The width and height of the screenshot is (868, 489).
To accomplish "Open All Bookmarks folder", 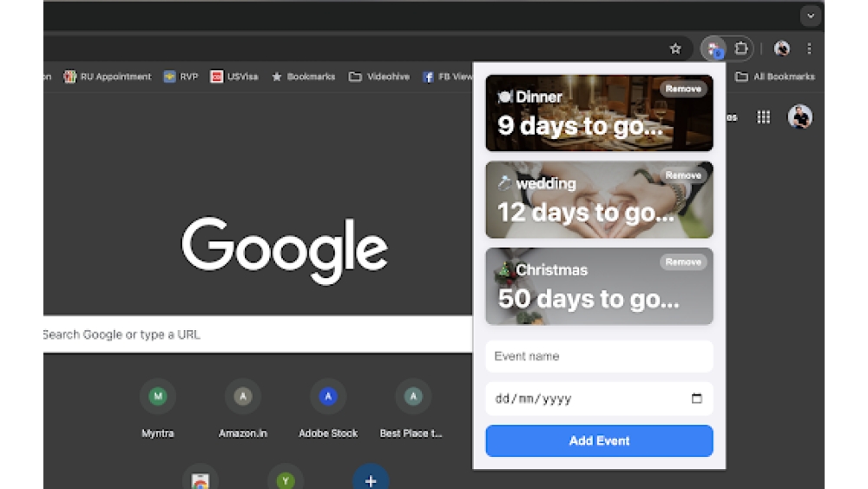I will tap(775, 76).
